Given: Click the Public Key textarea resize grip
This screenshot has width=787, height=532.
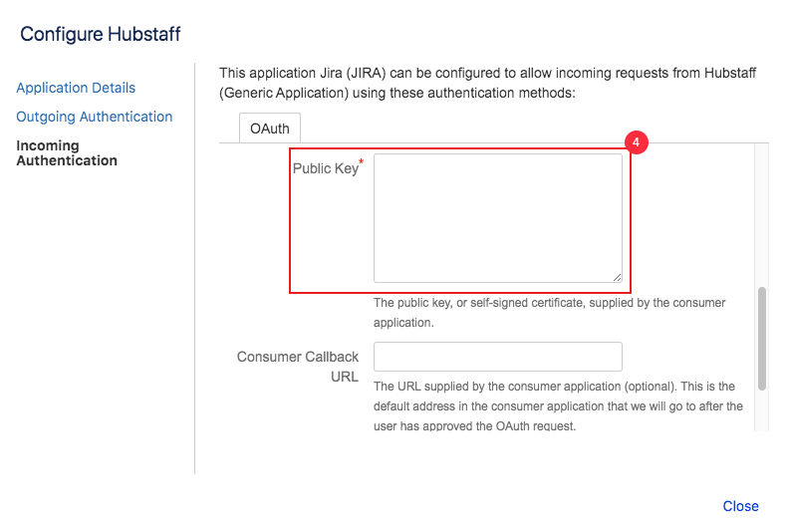Looking at the screenshot, I should [617, 277].
